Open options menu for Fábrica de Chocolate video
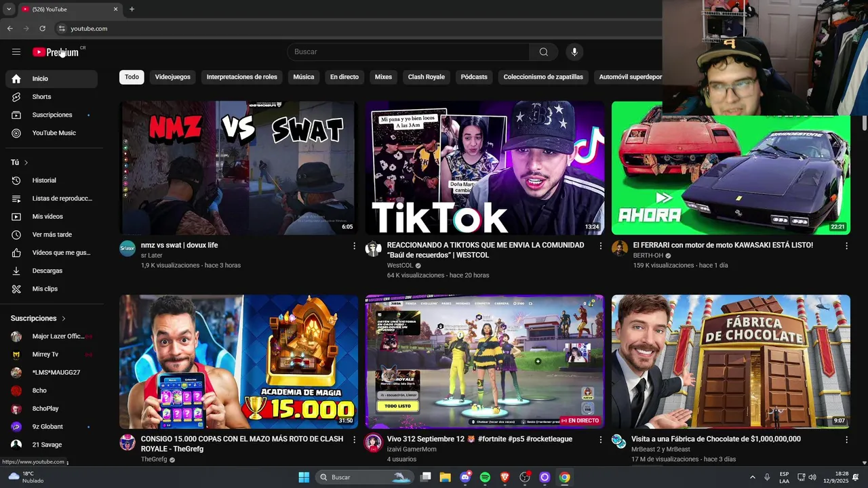Image resolution: width=868 pixels, height=488 pixels. (846, 440)
